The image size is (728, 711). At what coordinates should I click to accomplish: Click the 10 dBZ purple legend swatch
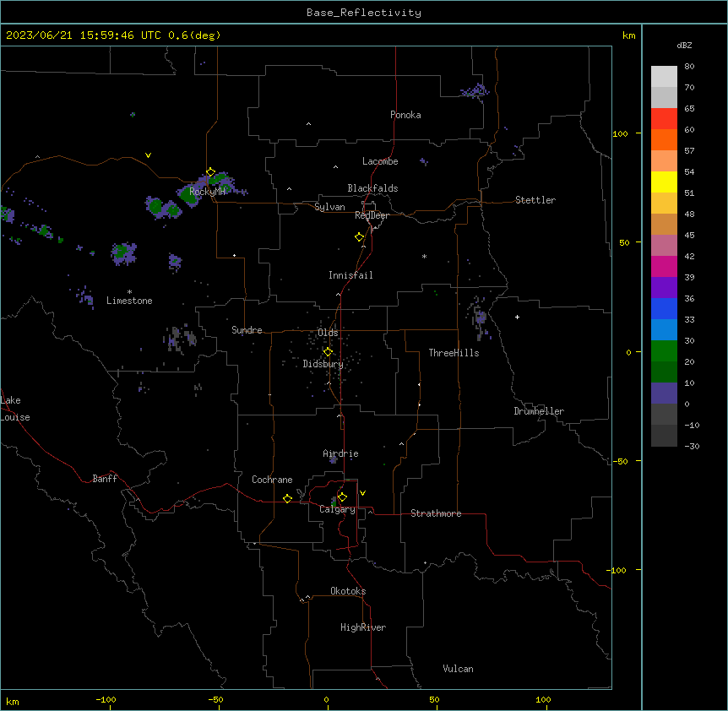(664, 393)
